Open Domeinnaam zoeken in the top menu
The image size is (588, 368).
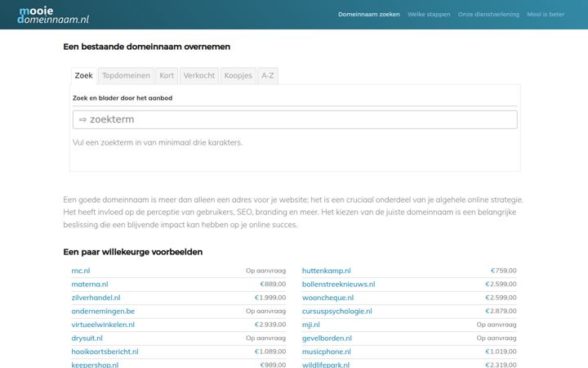click(x=368, y=14)
